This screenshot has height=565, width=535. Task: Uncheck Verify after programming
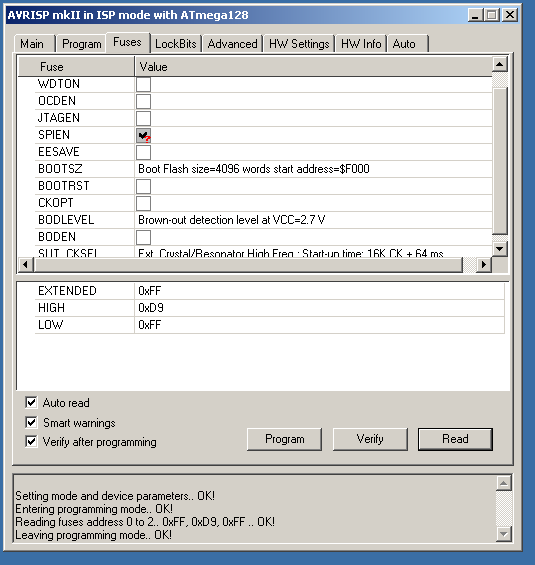[31, 441]
